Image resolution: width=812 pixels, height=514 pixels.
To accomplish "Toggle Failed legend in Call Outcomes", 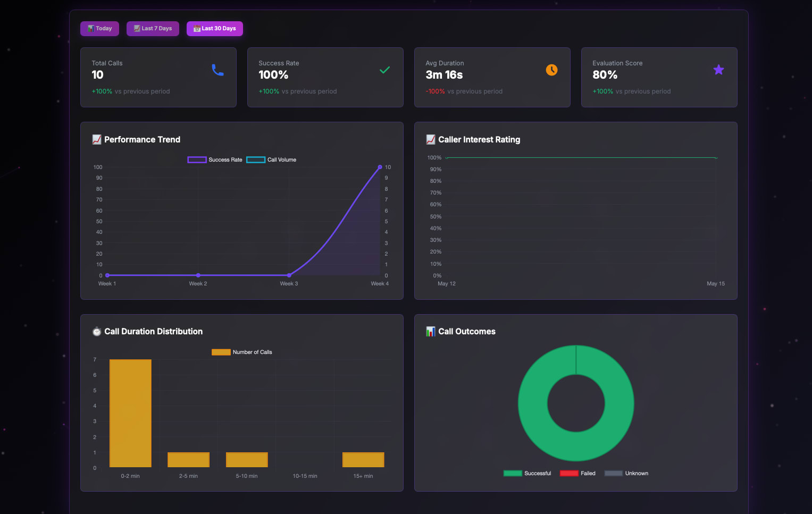I will (577, 474).
